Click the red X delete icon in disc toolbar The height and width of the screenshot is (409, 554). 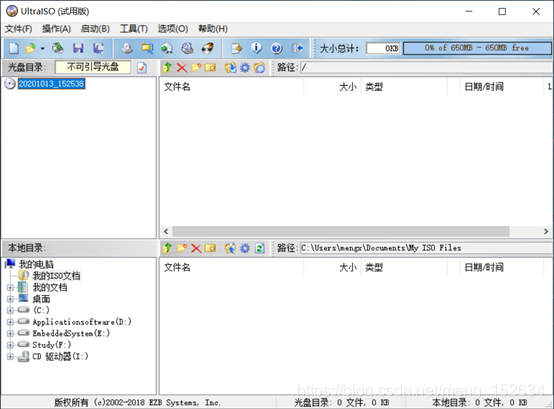coord(182,67)
